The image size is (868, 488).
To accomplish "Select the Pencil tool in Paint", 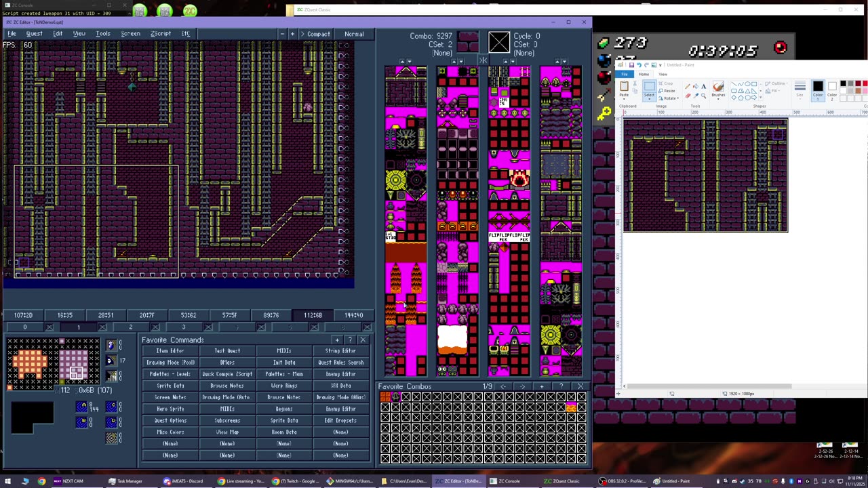I will pos(688,86).
